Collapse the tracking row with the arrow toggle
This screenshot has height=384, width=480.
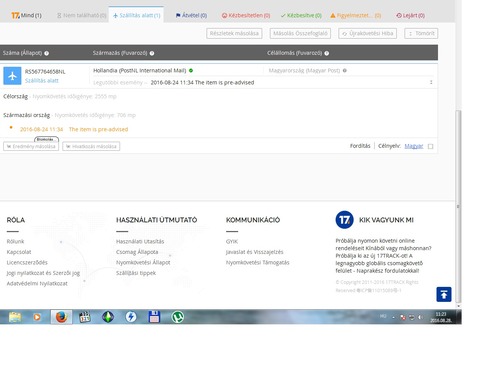pos(431,82)
